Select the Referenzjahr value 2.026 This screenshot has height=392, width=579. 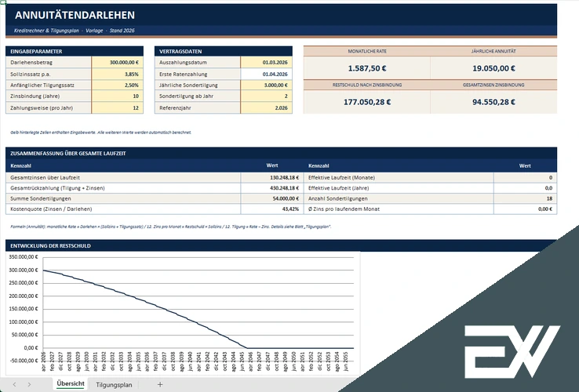pos(266,107)
